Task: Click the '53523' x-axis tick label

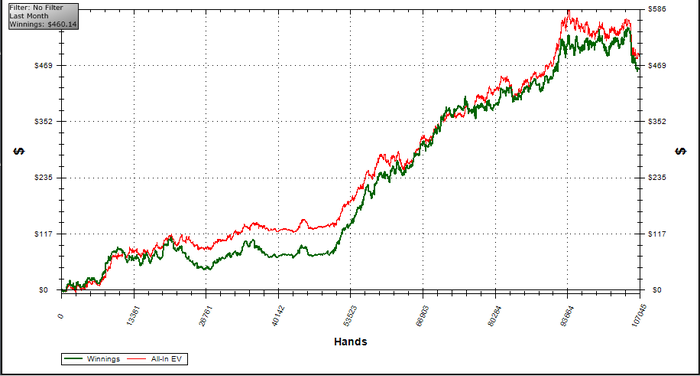Action: 350,315
